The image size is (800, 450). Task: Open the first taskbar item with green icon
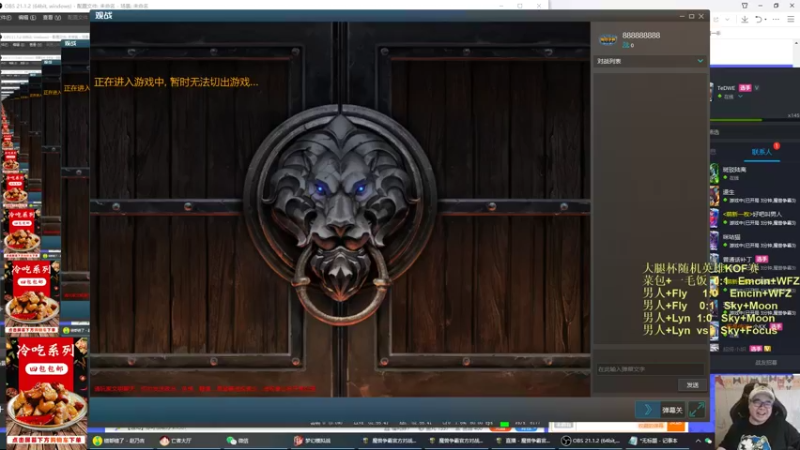click(x=120, y=441)
